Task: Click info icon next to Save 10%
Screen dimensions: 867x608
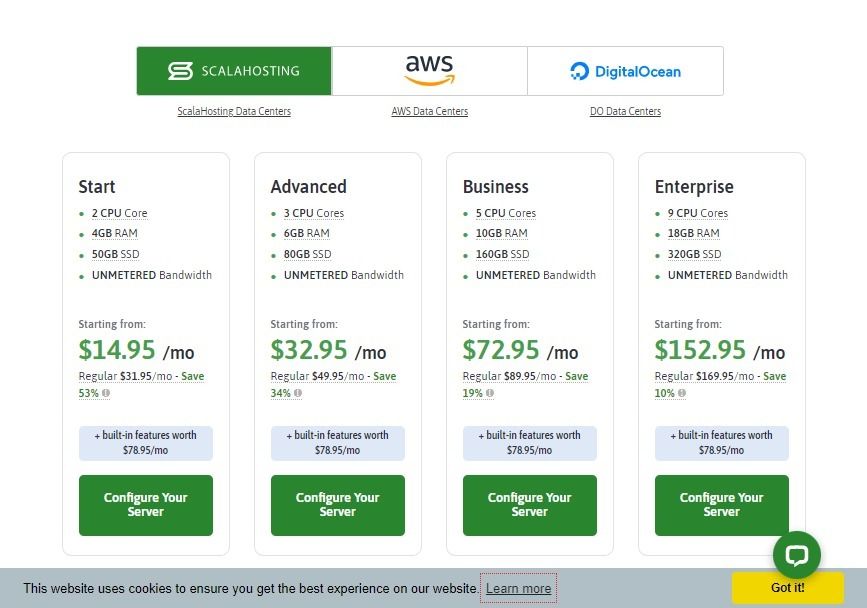Action: point(682,393)
